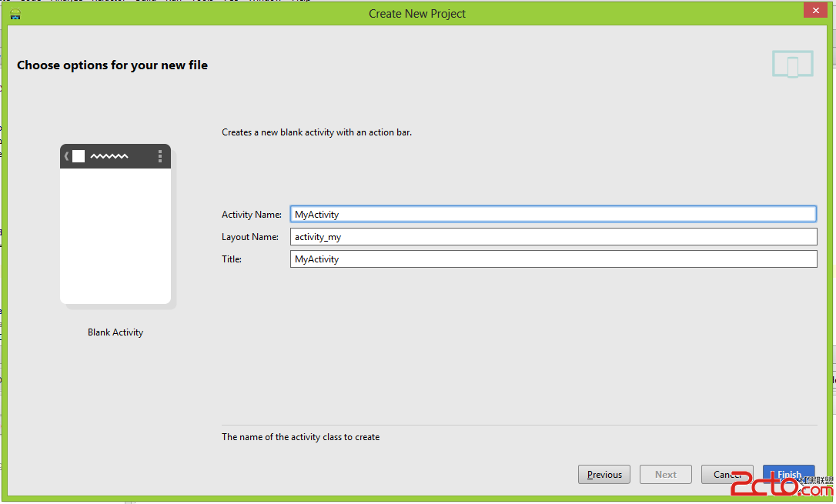The height and width of the screenshot is (504, 836).
Task: Click the Layout Name input field
Action: click(x=553, y=236)
